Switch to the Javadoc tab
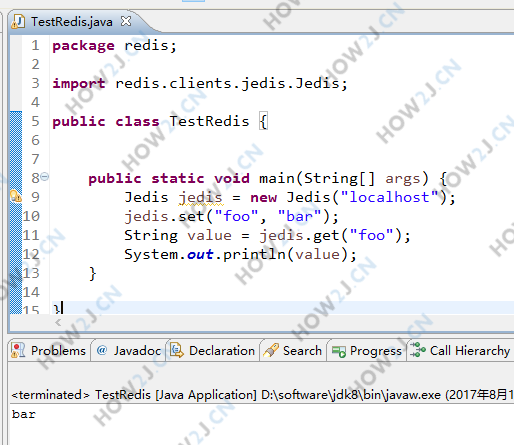The width and height of the screenshot is (514, 445). (129, 351)
